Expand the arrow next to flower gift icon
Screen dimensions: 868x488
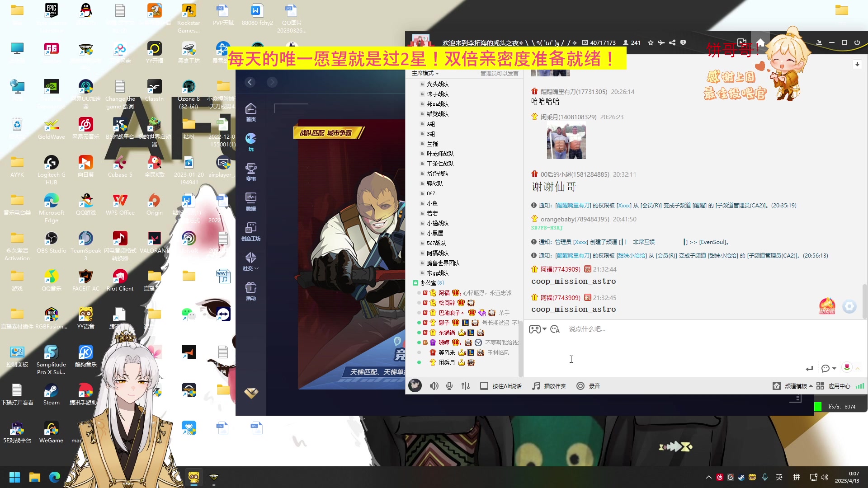(858, 368)
